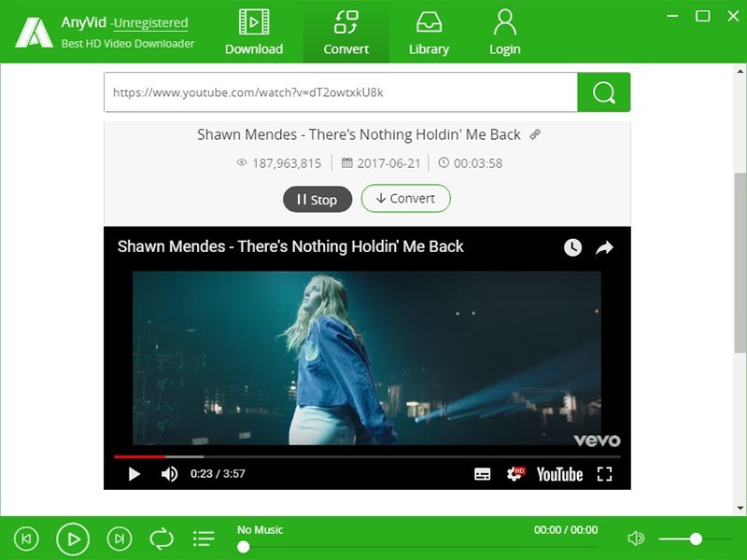Screen dimensions: 747x560
Task: Open the Download tab
Action: (254, 32)
